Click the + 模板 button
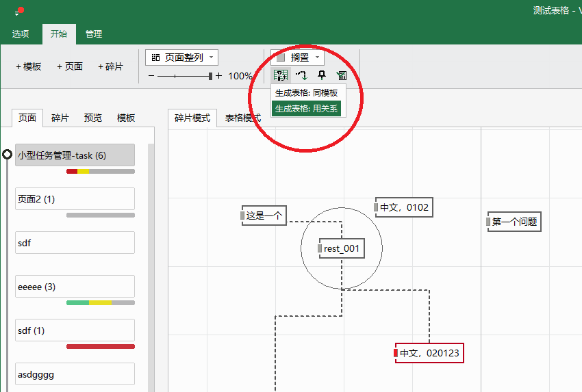582x392 pixels. [29, 66]
